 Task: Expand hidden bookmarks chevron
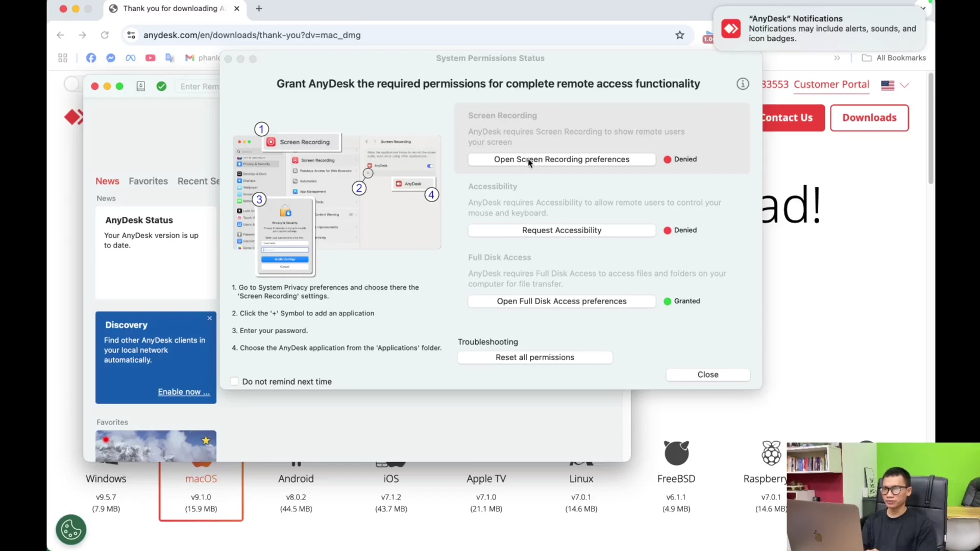[x=837, y=58]
